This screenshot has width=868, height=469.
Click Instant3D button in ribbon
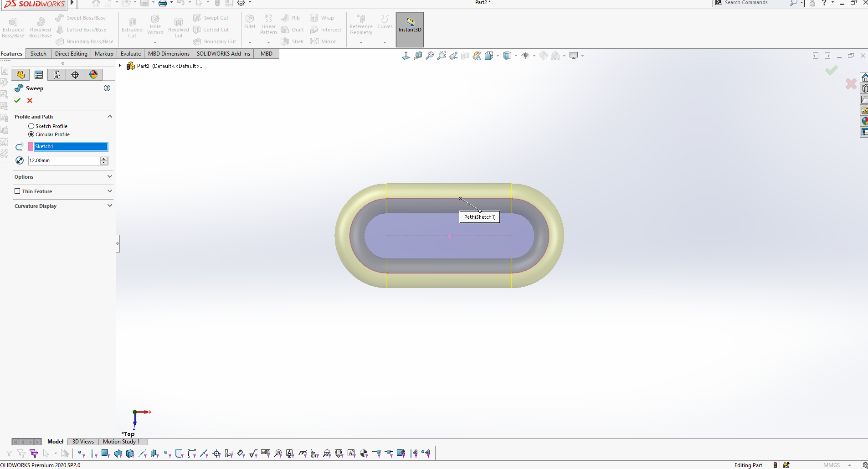point(410,29)
